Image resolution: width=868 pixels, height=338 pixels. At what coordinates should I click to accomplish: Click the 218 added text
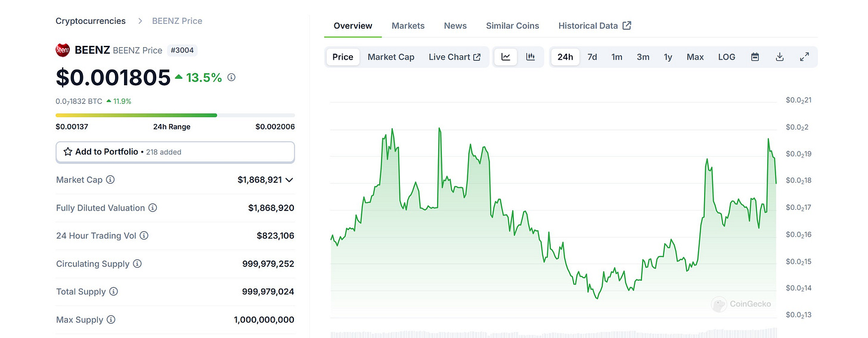coord(163,152)
